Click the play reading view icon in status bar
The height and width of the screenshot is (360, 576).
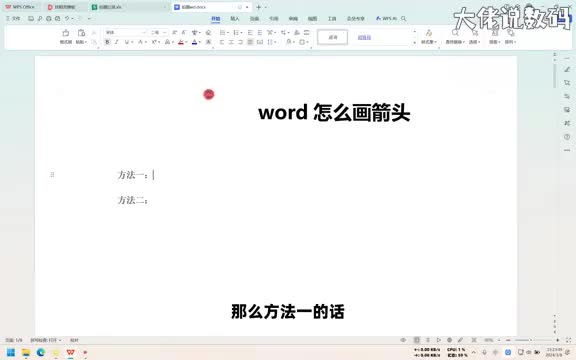coord(439,340)
